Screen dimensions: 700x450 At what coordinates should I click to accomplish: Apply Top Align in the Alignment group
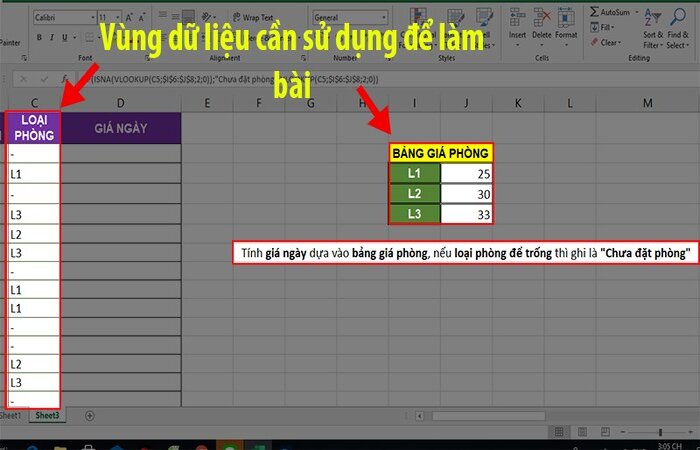[x=163, y=16]
